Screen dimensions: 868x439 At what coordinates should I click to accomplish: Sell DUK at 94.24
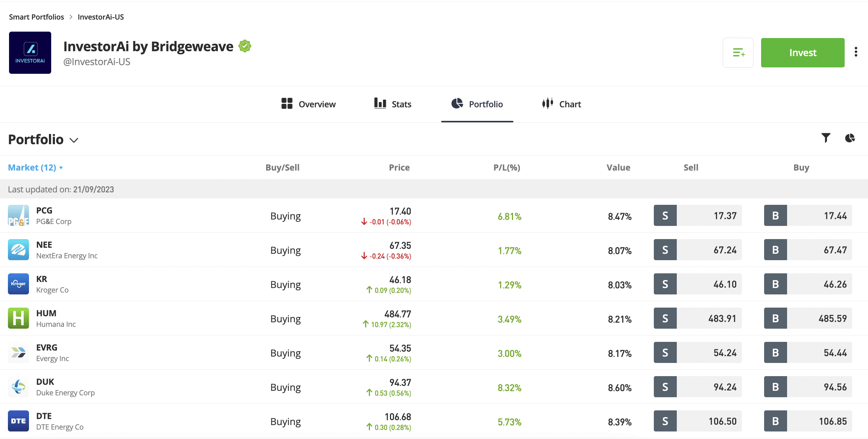pyautogui.click(x=697, y=387)
